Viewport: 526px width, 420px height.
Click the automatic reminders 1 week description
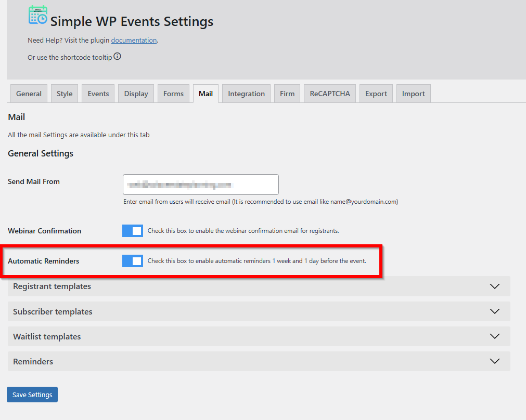coord(256,261)
